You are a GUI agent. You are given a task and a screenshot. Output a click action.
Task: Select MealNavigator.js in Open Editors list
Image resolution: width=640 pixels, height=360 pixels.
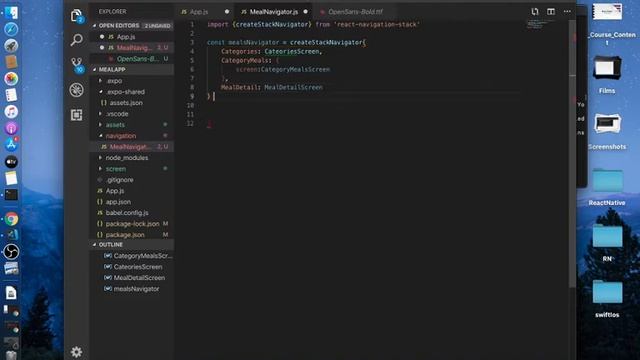click(x=131, y=48)
